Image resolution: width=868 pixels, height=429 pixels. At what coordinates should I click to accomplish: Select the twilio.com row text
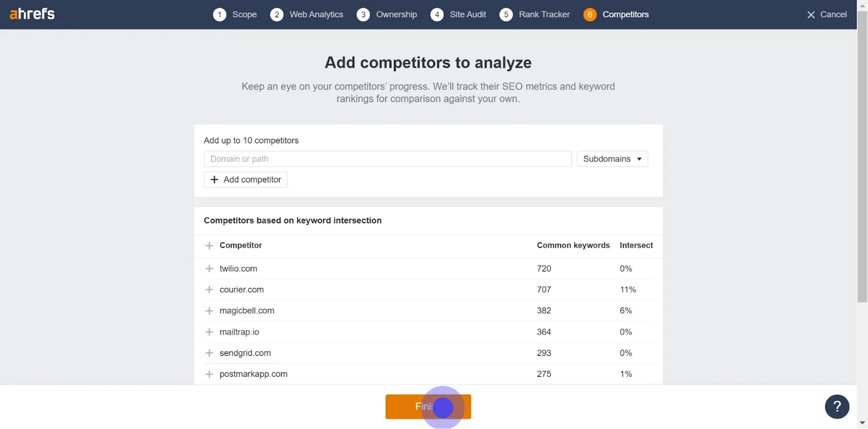pos(238,269)
